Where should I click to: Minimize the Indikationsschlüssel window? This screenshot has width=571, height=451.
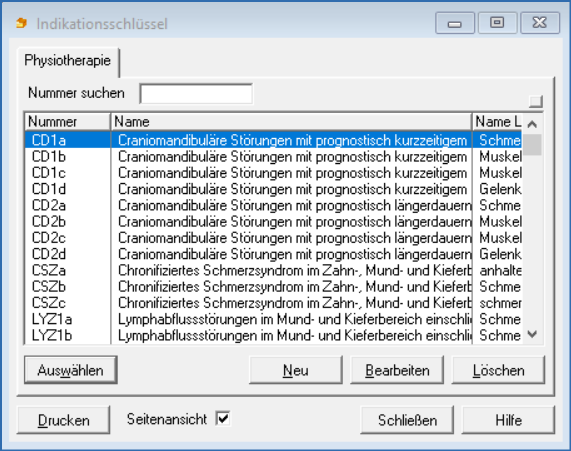(x=455, y=23)
